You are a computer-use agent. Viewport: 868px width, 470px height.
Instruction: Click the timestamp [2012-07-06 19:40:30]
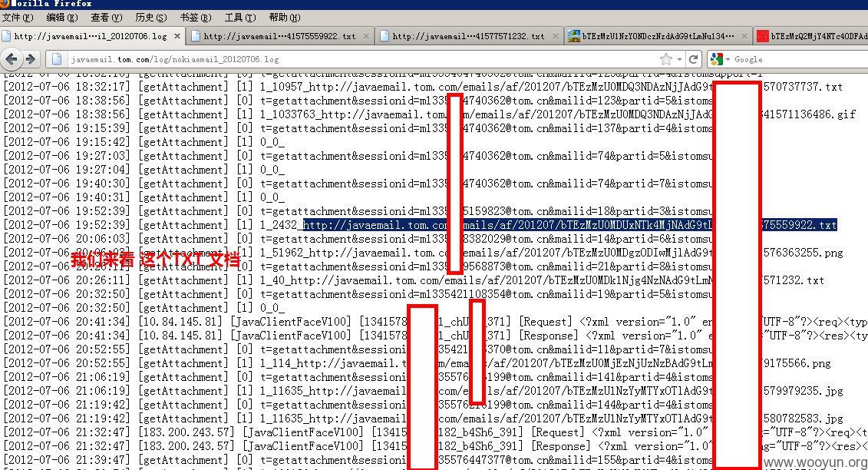(67, 184)
